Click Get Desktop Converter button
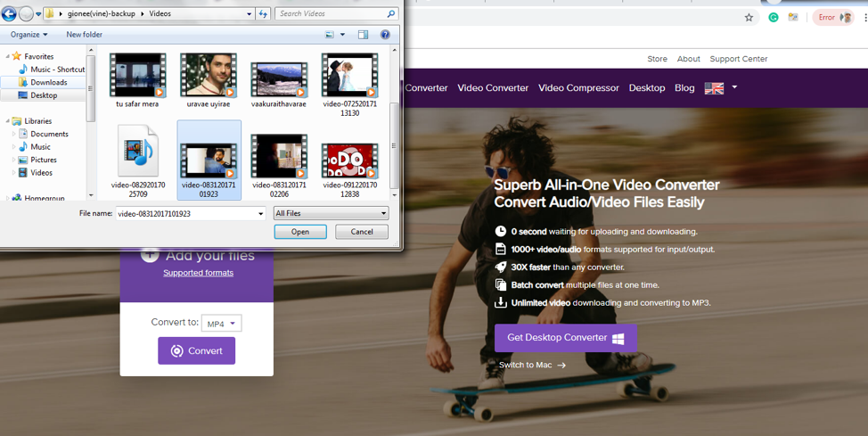The image size is (868, 436). click(x=566, y=338)
